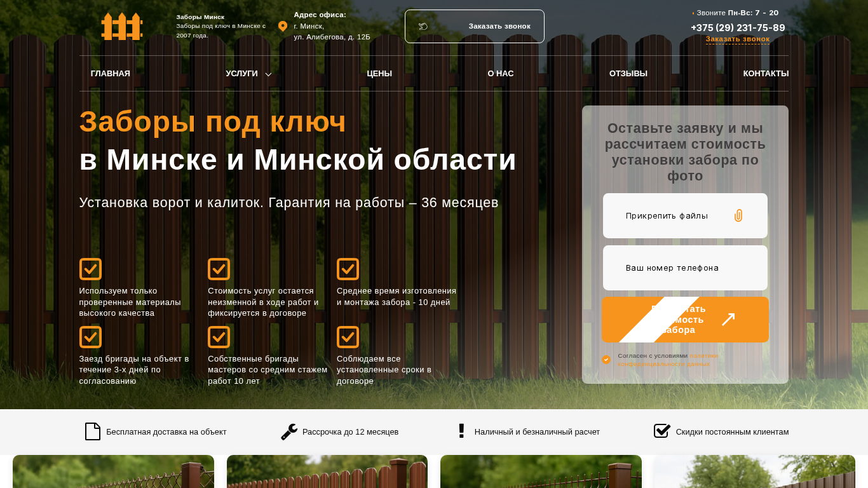Click the text 'Скидки постоянным клиентам'

(x=733, y=432)
